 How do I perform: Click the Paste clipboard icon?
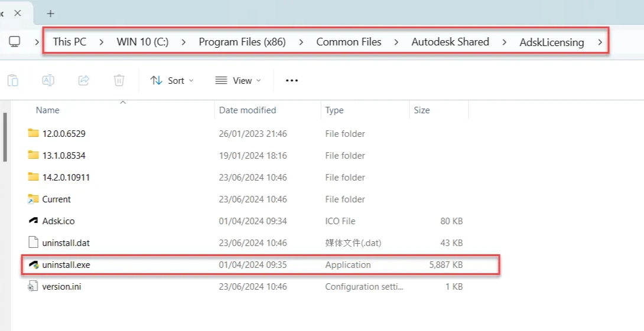13,80
